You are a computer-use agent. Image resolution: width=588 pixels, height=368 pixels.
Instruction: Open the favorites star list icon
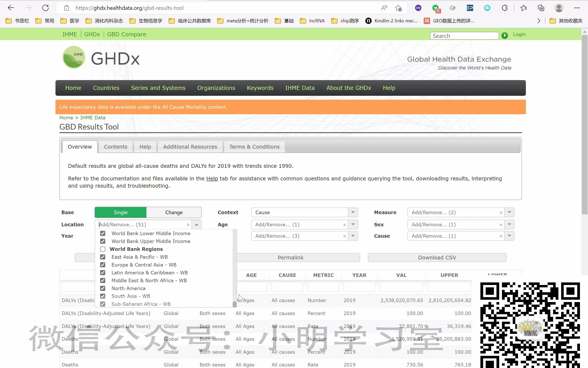coord(524,8)
